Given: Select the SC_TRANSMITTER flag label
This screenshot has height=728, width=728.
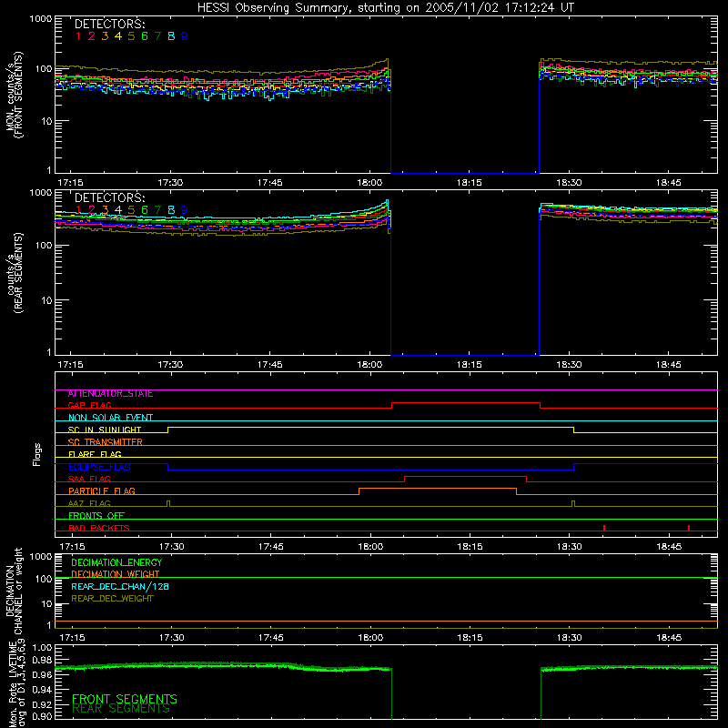Looking at the screenshot, I should pos(105,442).
